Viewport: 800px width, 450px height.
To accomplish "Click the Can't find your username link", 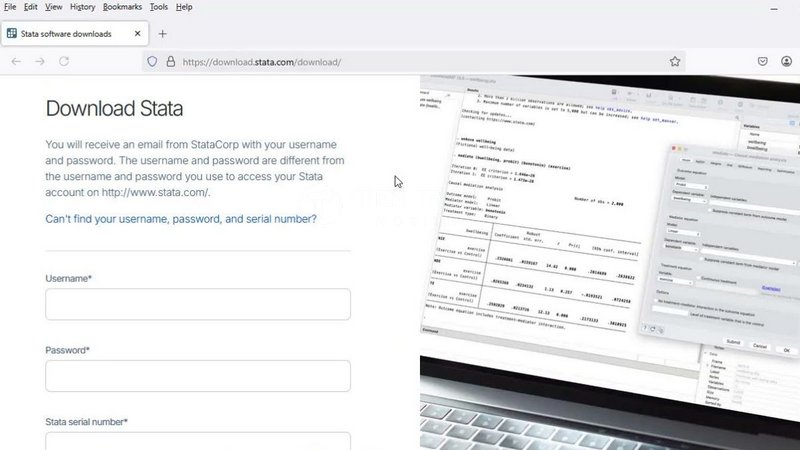I will (181, 219).
